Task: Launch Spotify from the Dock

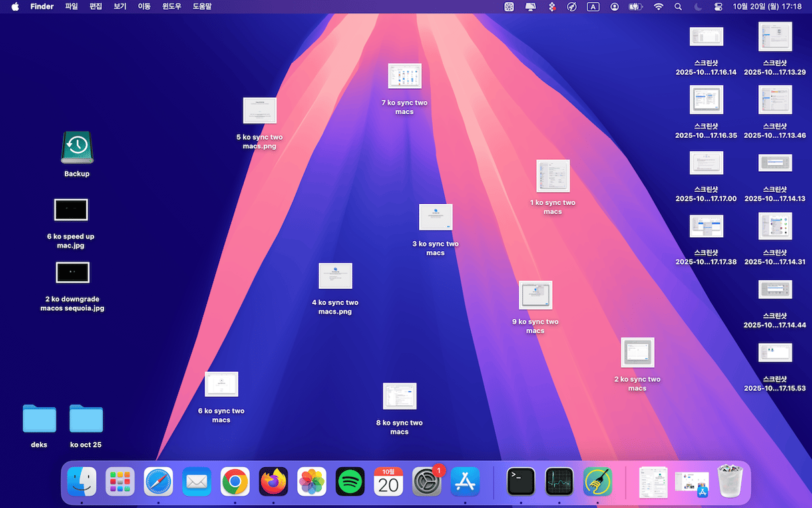Action: tap(350, 481)
